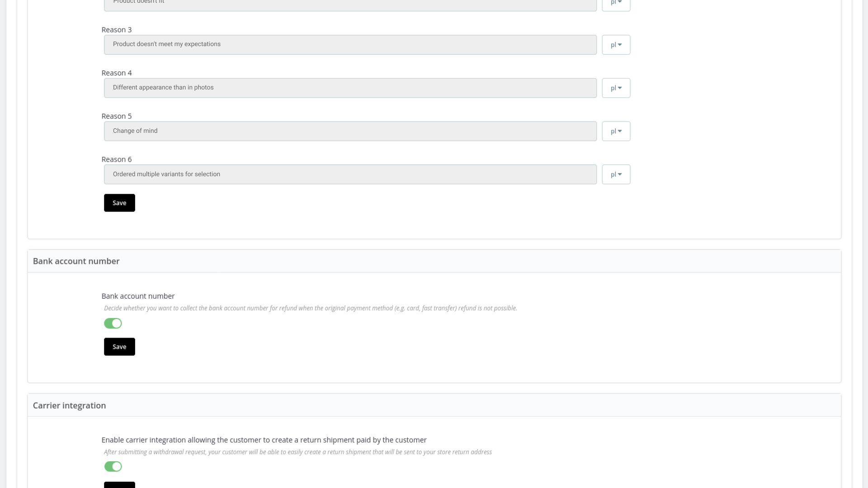Viewport: 868px width, 488px height.
Task: Click Save in the Bank account number section
Action: (119, 347)
